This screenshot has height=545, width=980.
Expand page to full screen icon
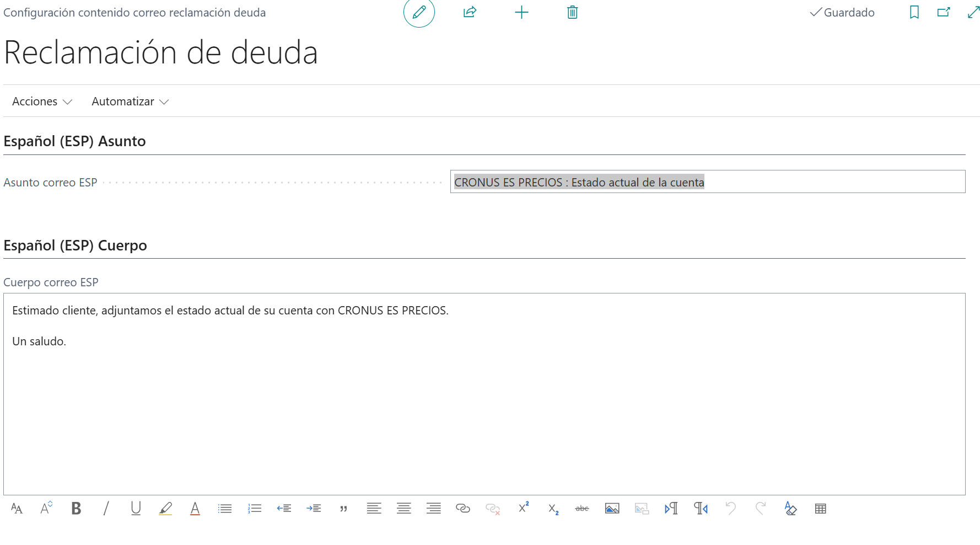click(x=974, y=12)
